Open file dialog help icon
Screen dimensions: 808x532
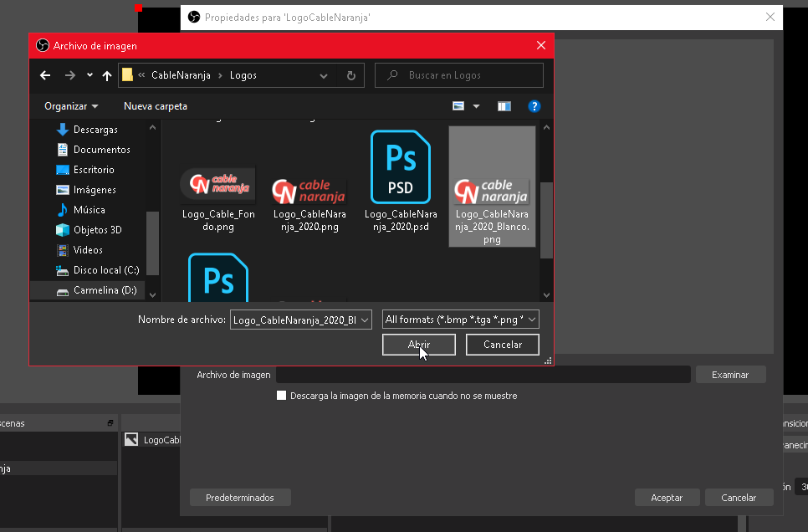(x=534, y=106)
